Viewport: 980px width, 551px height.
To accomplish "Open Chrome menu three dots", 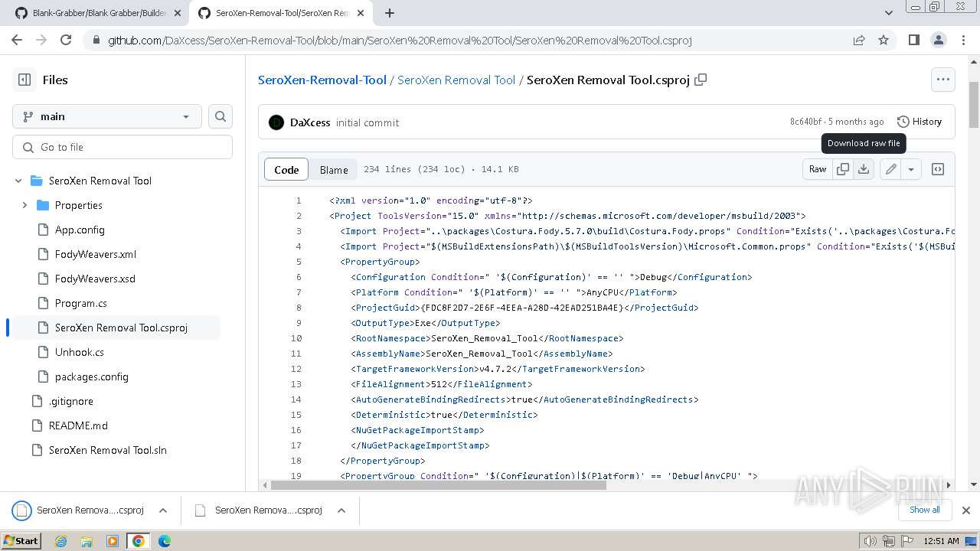I will tap(963, 40).
